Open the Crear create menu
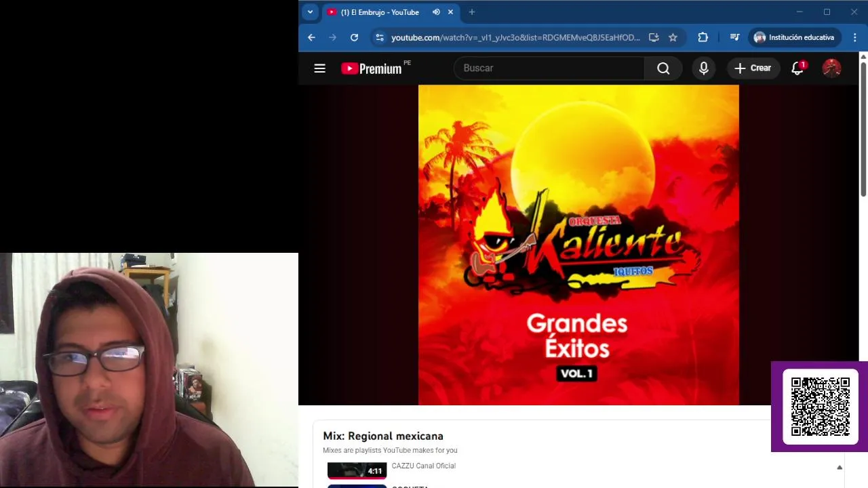Screen dimensions: 868x488 pyautogui.click(x=753, y=68)
